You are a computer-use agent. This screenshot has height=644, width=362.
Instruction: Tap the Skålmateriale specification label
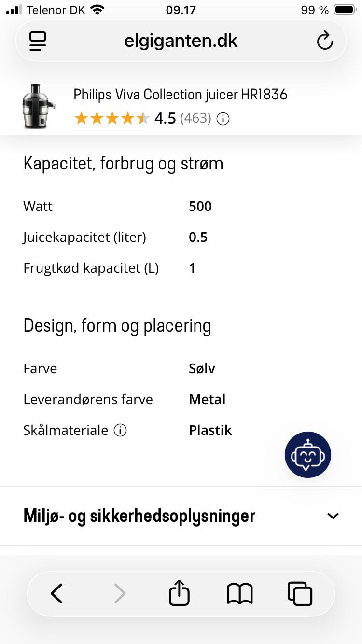(x=66, y=430)
